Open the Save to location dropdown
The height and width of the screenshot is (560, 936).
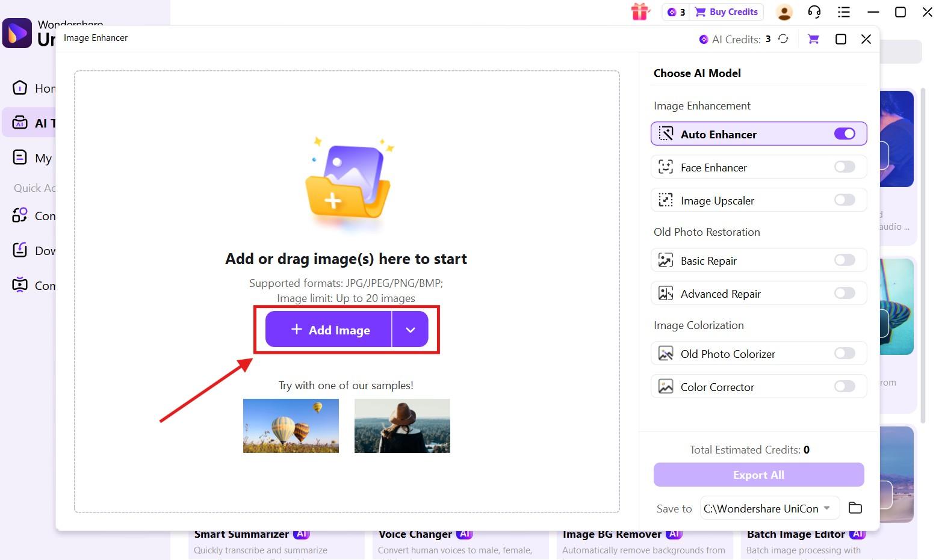[769, 508]
